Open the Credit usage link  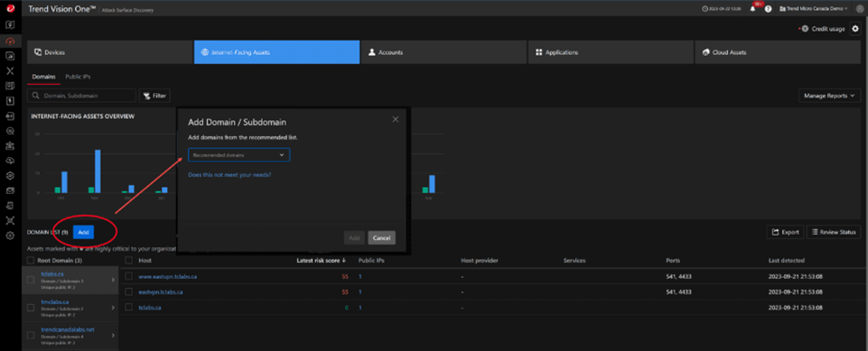828,29
